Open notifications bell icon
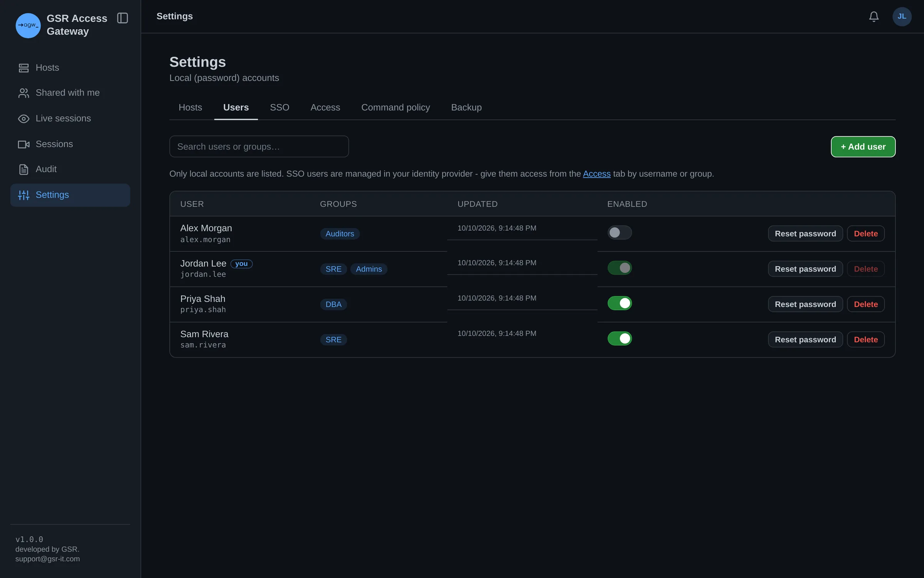Image resolution: width=924 pixels, height=578 pixels. click(874, 17)
